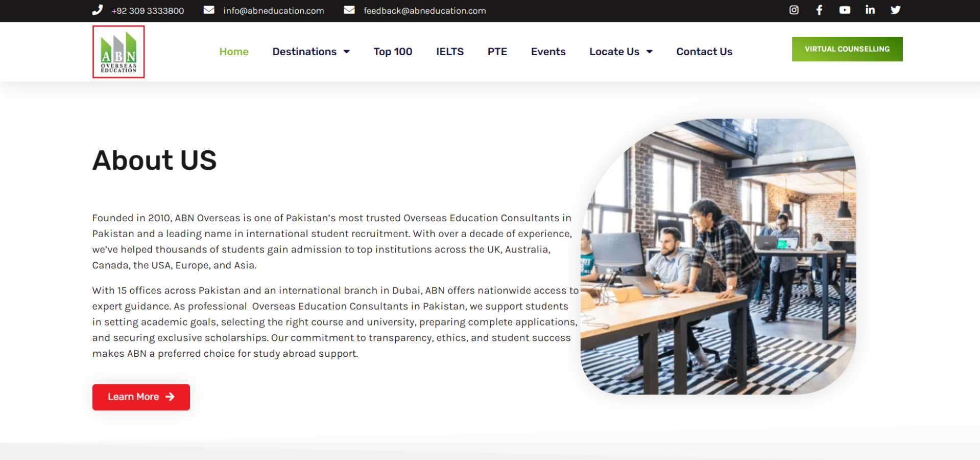Open the LinkedIn social icon

tap(870, 10)
